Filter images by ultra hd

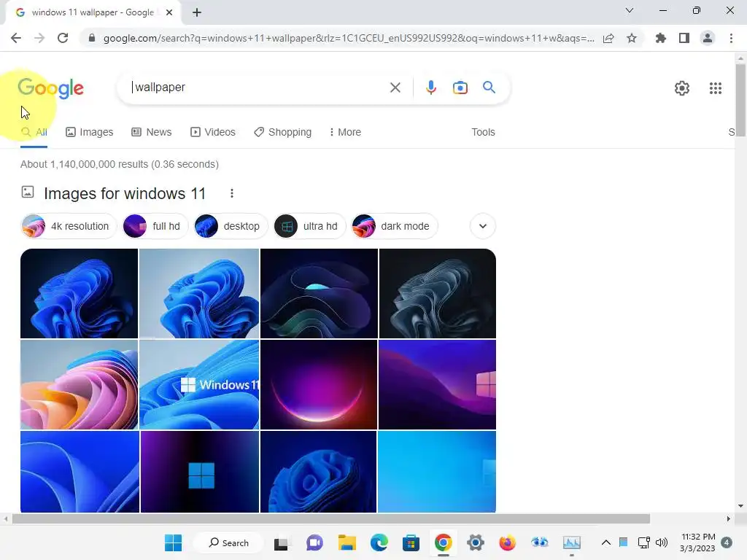309,226
